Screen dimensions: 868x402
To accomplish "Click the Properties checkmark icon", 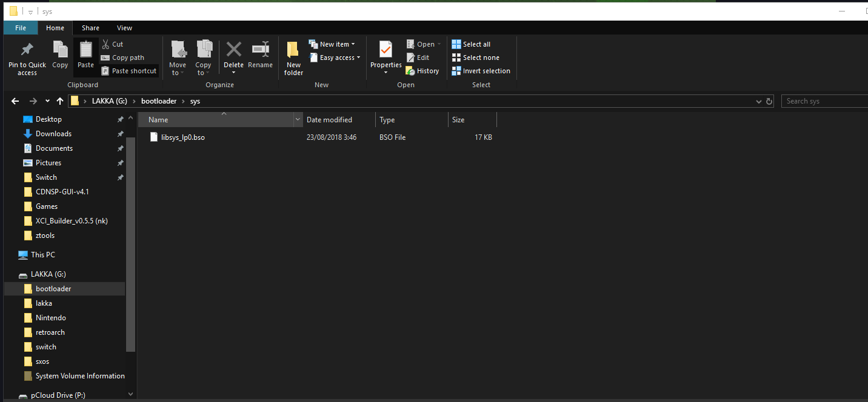I will [386, 50].
